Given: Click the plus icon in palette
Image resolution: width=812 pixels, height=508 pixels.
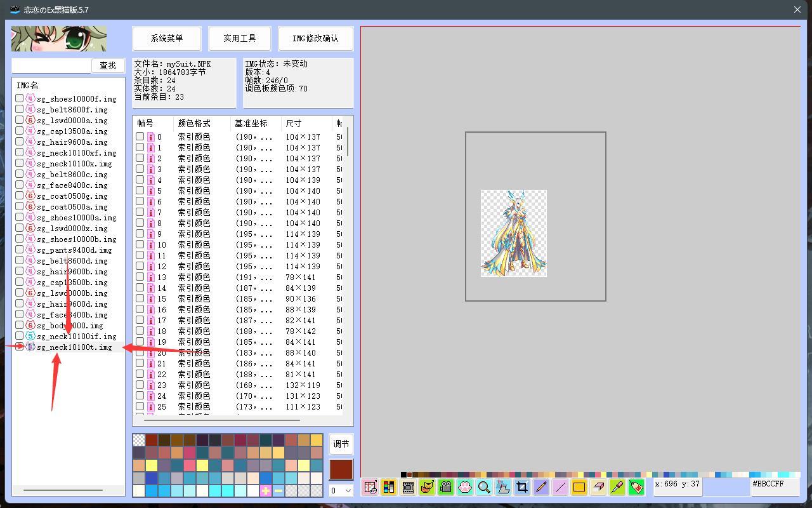Looking at the screenshot, I should click(x=266, y=491).
